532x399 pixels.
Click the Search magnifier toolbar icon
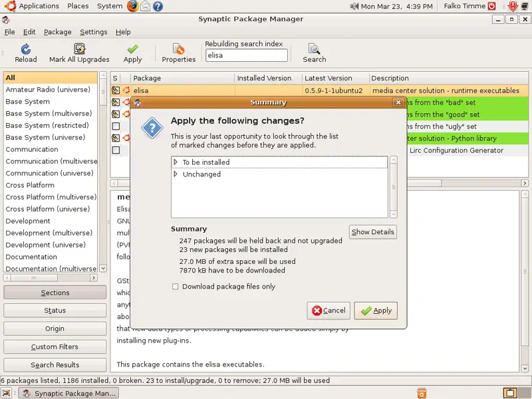click(314, 49)
